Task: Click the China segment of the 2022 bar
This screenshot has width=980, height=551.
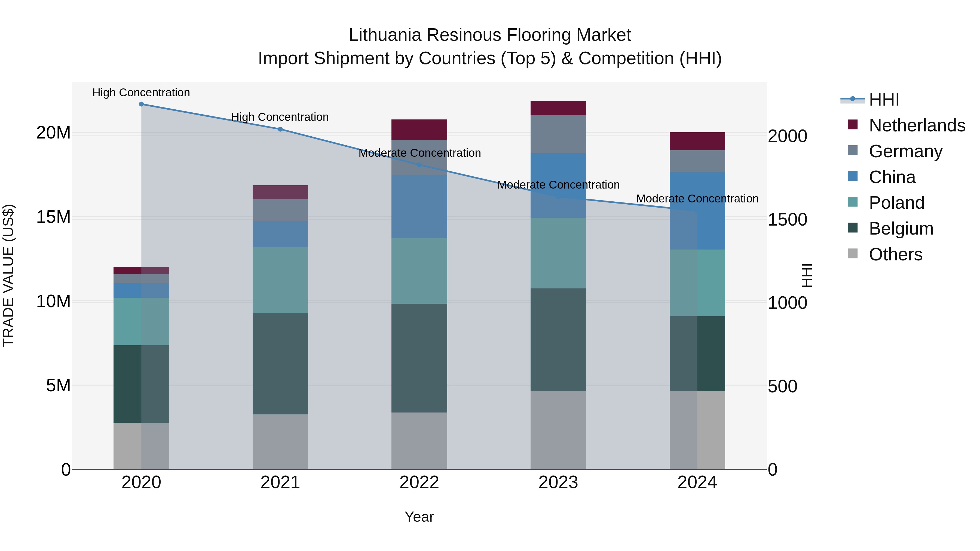Action: (419, 207)
